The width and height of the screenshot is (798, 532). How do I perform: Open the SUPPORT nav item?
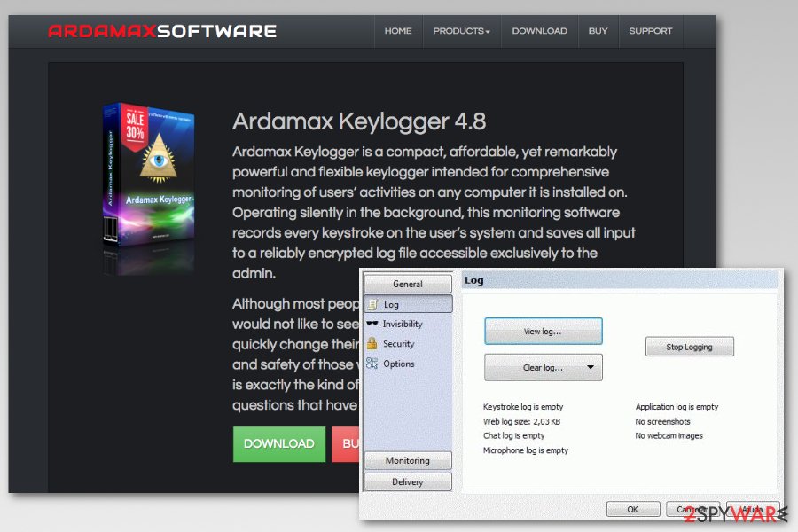point(651,31)
